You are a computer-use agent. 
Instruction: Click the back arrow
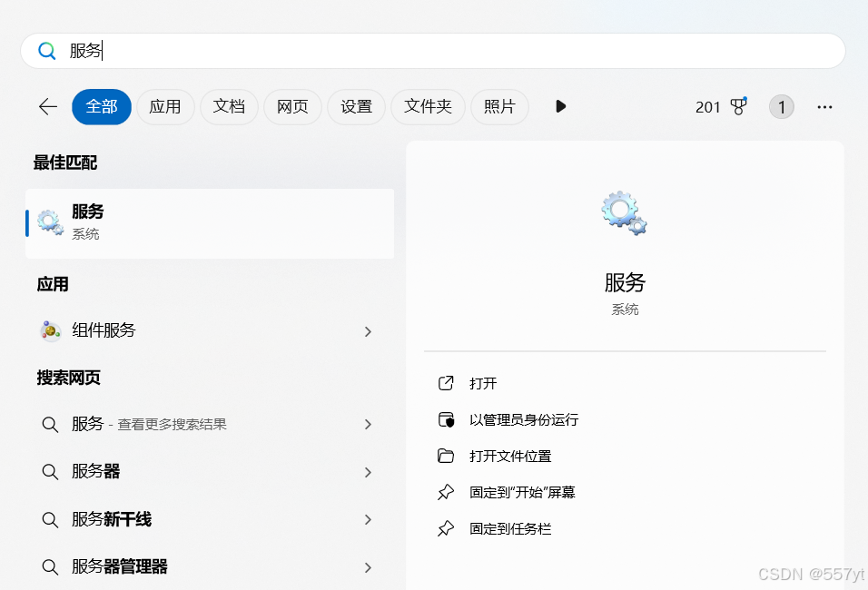click(47, 106)
